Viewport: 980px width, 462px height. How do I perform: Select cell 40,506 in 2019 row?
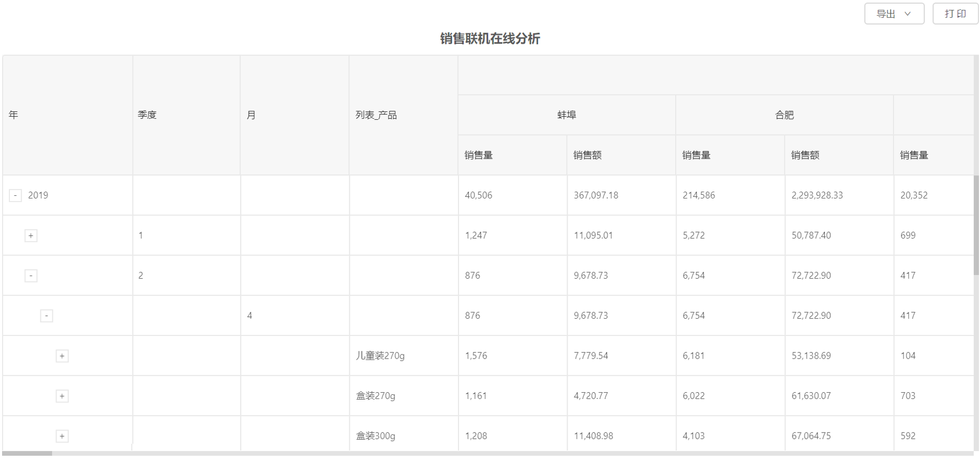pos(513,195)
